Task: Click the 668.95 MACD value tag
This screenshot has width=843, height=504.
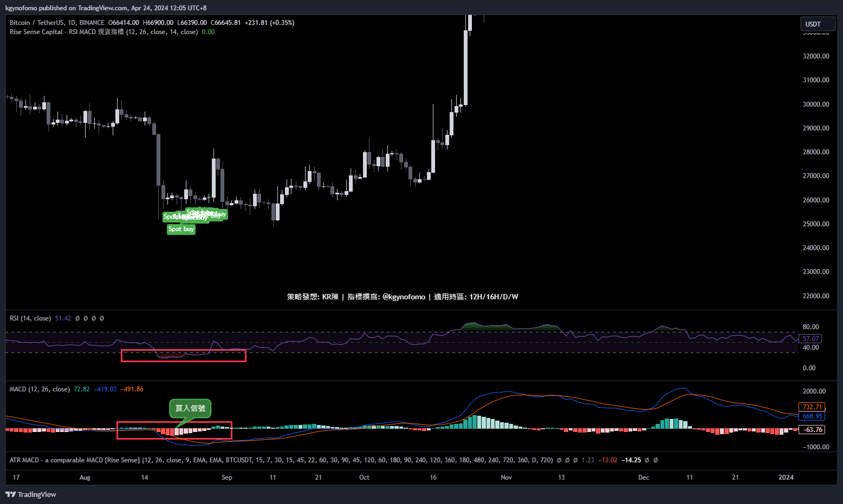Action: (812, 416)
